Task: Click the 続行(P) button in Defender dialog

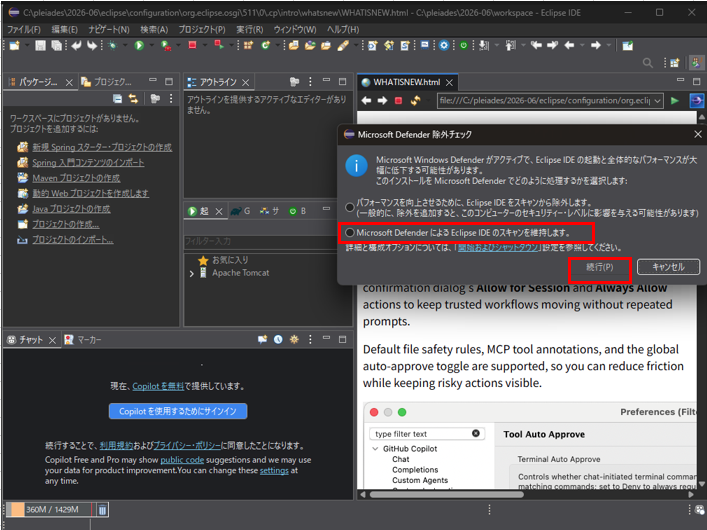Action: click(600, 267)
